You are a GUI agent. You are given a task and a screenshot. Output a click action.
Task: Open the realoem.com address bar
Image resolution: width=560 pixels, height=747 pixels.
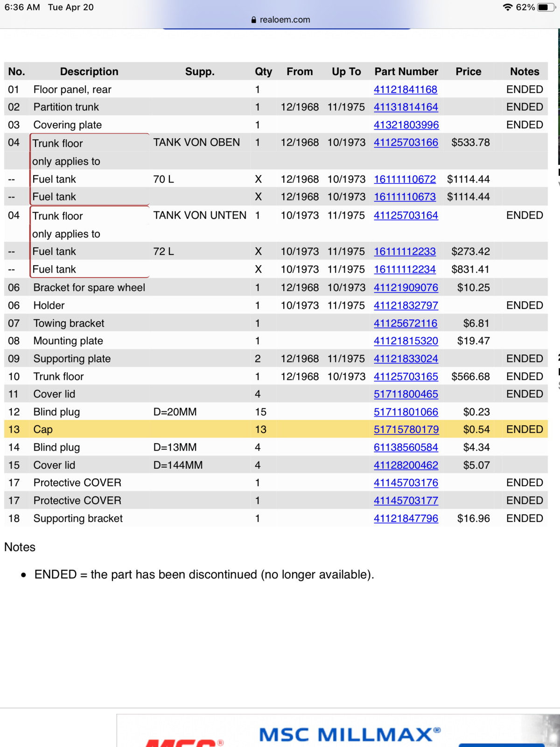280,20
